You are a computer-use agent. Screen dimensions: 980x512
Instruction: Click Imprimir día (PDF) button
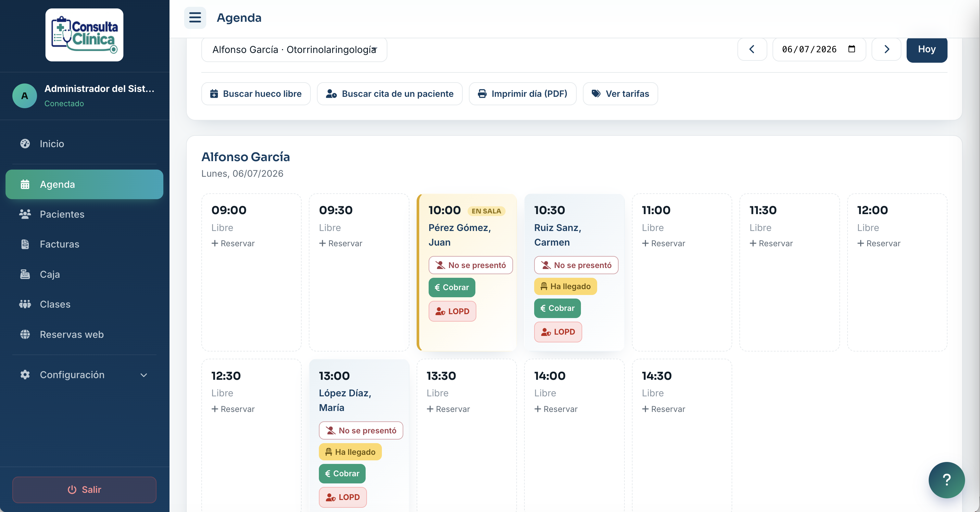tap(522, 94)
